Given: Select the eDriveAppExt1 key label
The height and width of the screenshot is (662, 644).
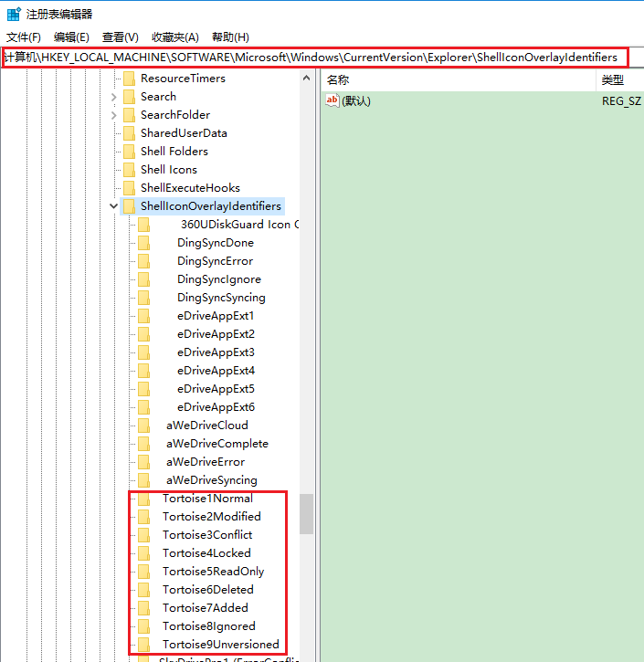Looking at the screenshot, I should (216, 316).
